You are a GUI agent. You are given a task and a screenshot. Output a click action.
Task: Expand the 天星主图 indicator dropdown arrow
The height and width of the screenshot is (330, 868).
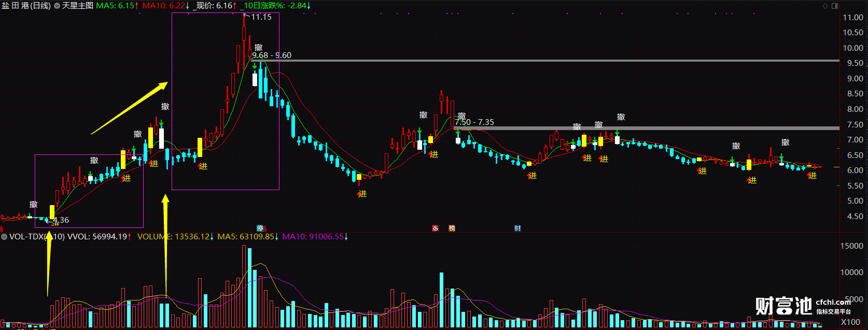(57, 6)
